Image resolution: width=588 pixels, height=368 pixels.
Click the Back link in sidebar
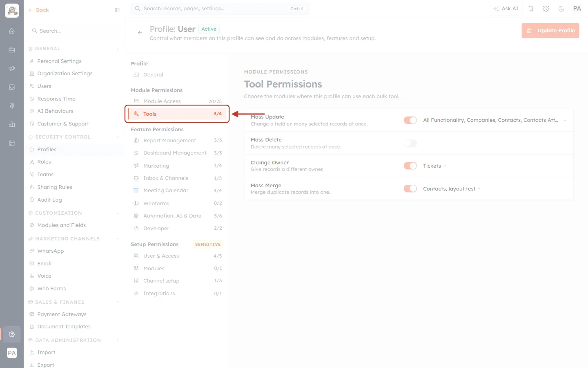[39, 10]
